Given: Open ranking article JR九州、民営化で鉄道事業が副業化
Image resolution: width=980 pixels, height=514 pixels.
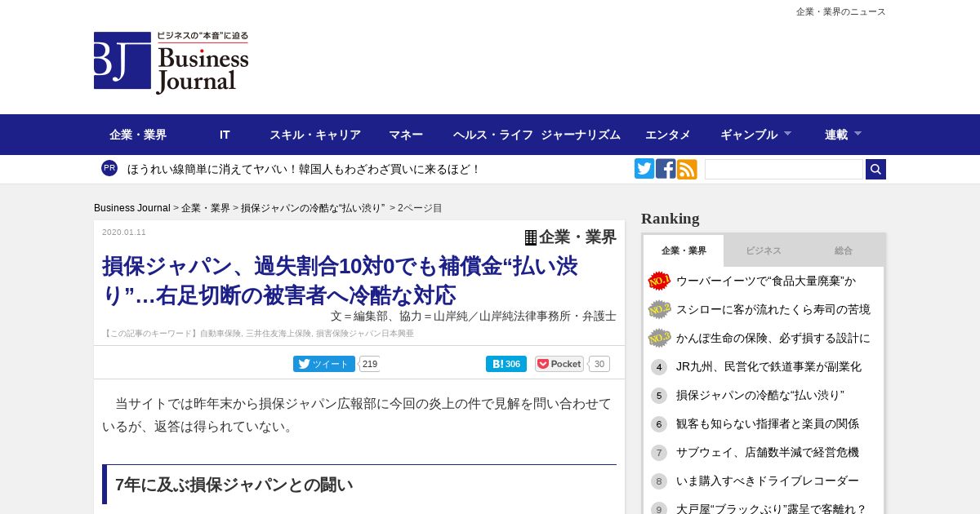Looking at the screenshot, I should coord(768,366).
